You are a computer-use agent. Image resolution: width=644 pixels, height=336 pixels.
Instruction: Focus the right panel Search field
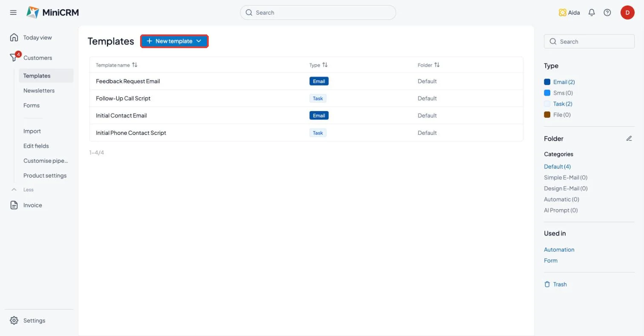tap(589, 41)
